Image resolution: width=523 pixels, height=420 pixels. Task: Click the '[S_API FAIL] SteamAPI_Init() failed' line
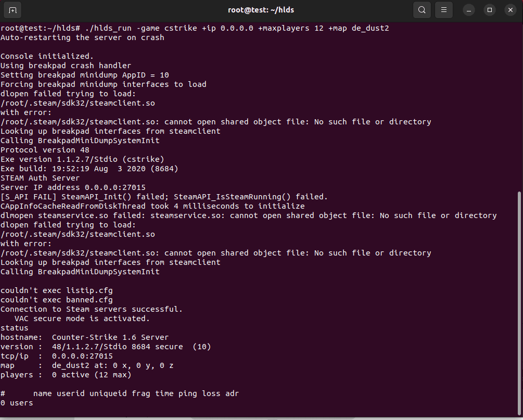pyautogui.click(x=164, y=197)
